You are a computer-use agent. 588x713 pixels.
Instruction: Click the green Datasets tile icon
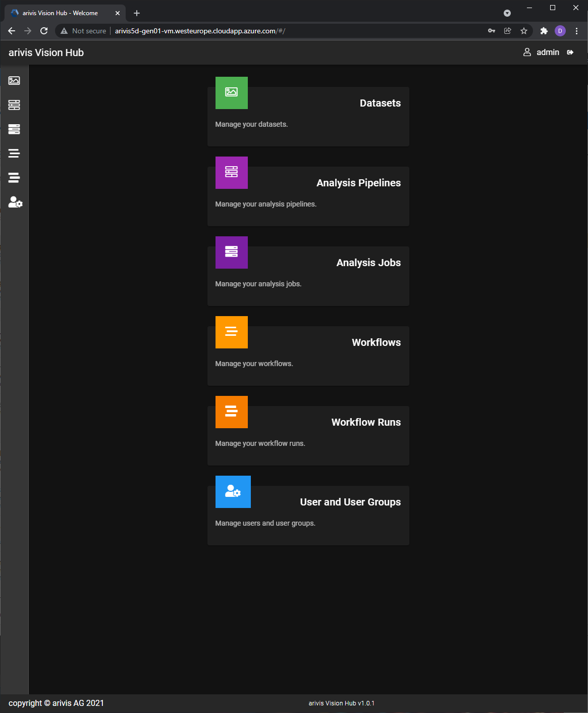231,93
